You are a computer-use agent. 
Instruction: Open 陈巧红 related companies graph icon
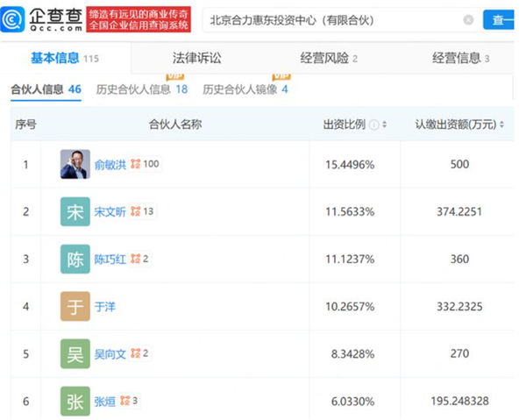(x=136, y=259)
